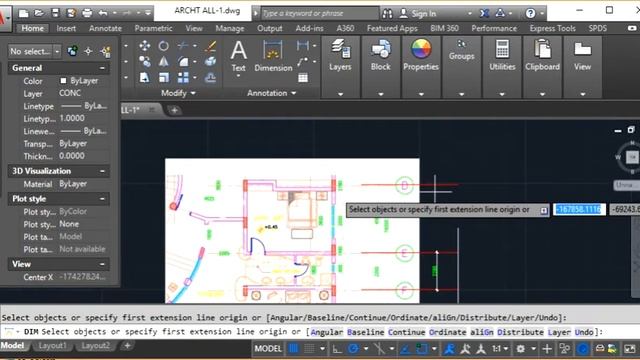Click the Select Objects icon in Properties palette
Image resolution: width=640 pixels, height=360 pixels.
click(x=88, y=51)
